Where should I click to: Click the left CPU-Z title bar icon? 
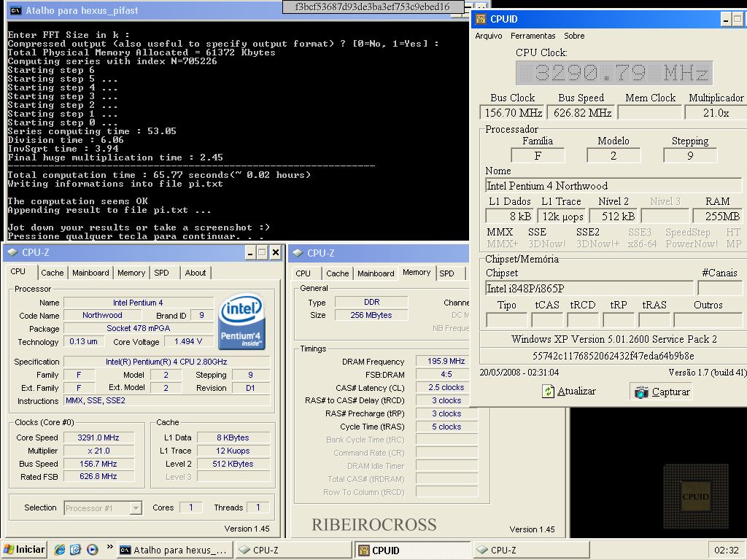point(13,252)
